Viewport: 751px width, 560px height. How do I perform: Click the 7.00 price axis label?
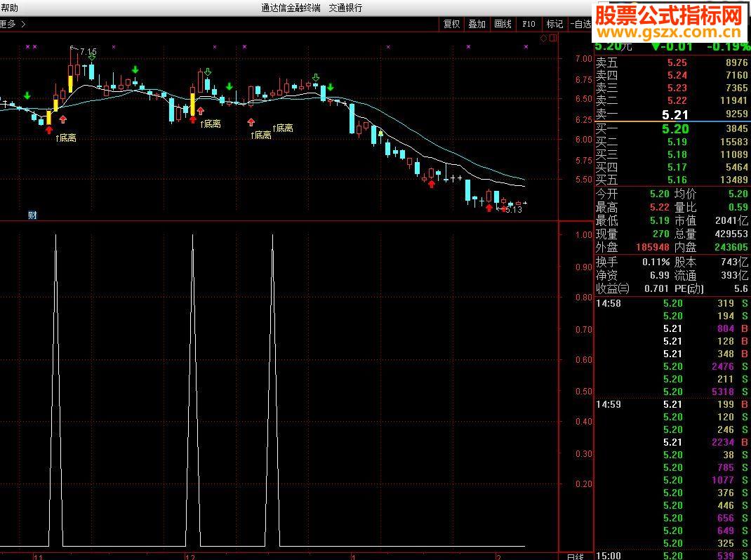pos(584,59)
